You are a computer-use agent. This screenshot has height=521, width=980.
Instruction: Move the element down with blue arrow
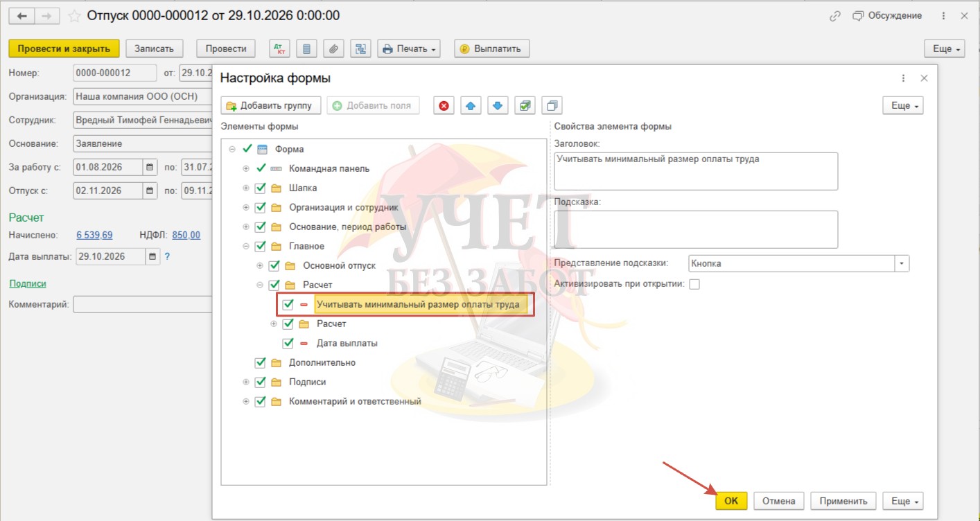point(498,106)
